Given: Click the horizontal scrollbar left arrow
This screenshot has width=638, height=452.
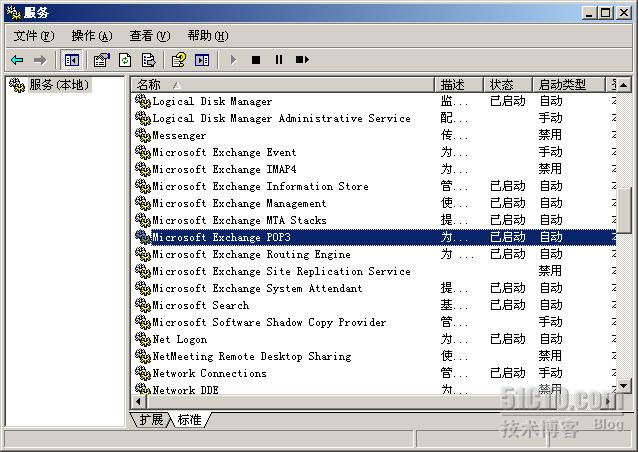Looking at the screenshot, I should (x=139, y=401).
